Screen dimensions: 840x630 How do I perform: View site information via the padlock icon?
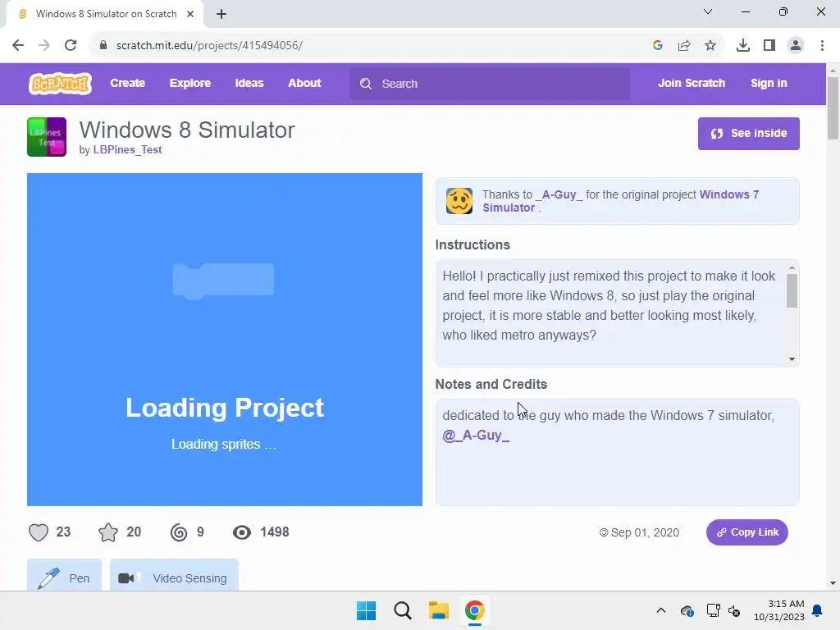pos(103,45)
